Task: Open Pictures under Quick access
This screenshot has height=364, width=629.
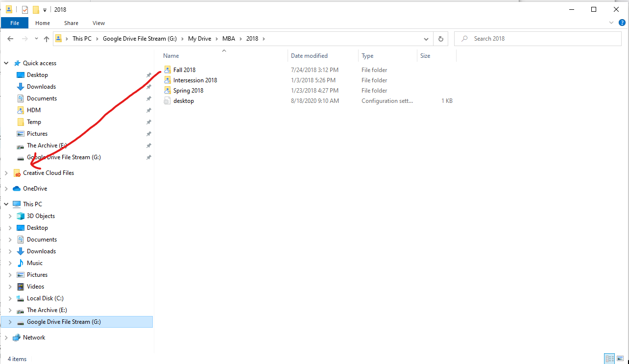Action: tap(37, 134)
